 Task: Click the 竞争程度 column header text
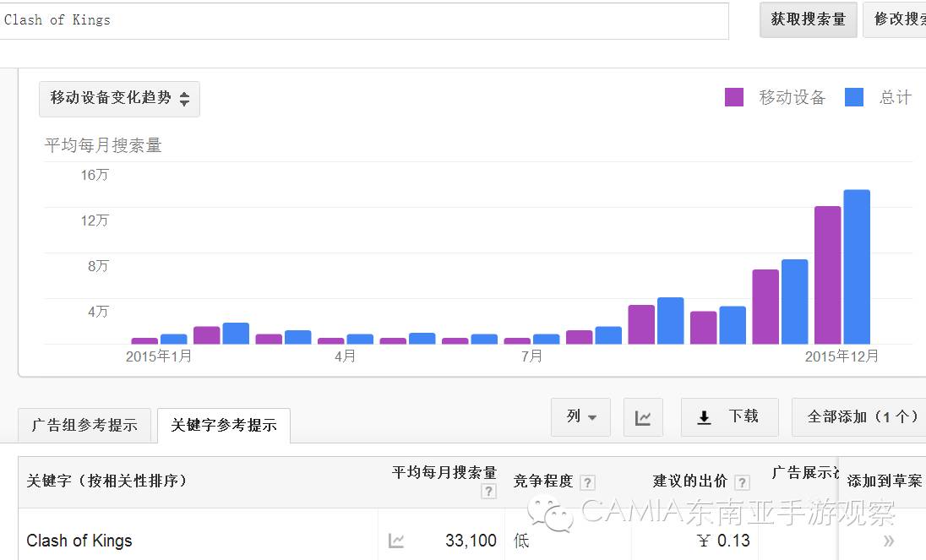[542, 481]
